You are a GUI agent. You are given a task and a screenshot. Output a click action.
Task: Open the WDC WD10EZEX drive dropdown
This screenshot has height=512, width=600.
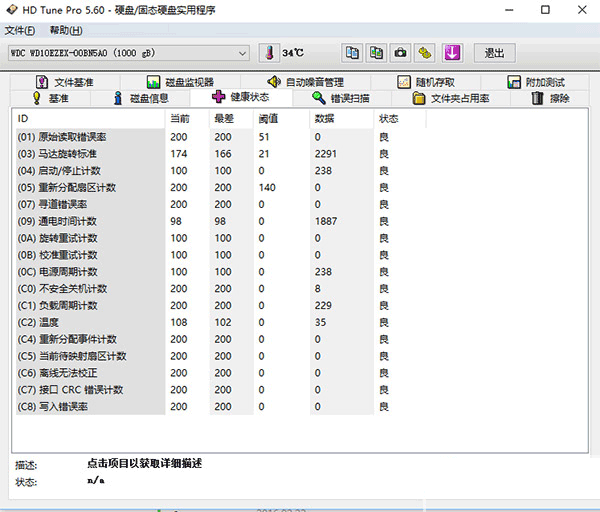click(129, 53)
